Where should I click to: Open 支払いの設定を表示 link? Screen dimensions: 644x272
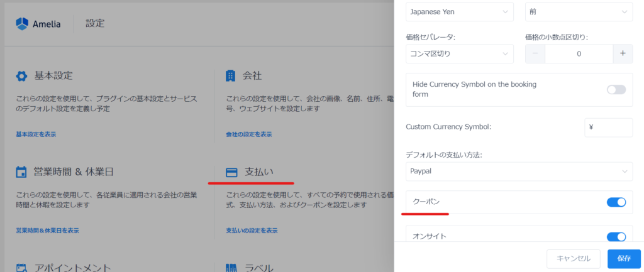[x=252, y=231]
